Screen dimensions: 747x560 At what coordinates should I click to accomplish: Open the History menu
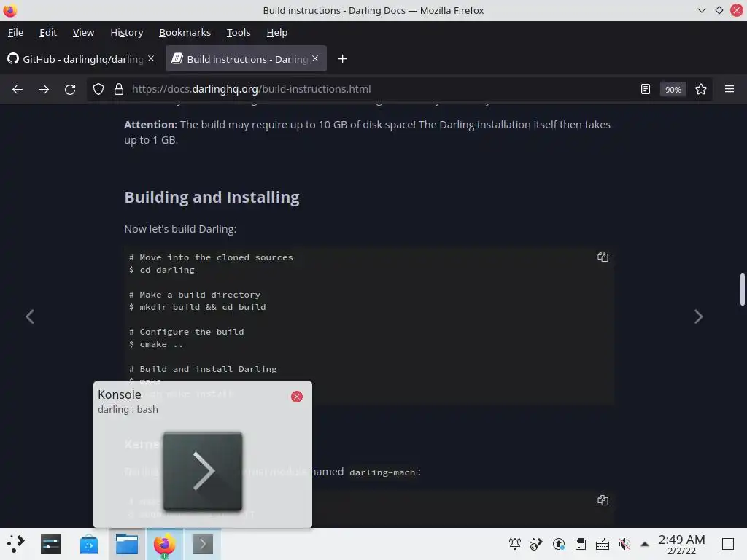pyautogui.click(x=127, y=32)
